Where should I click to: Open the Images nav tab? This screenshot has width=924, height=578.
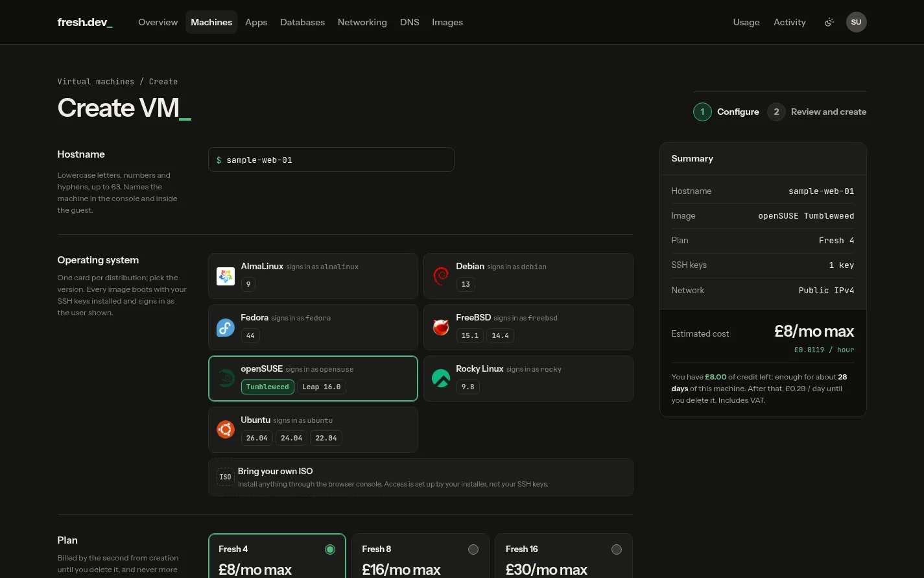point(447,22)
